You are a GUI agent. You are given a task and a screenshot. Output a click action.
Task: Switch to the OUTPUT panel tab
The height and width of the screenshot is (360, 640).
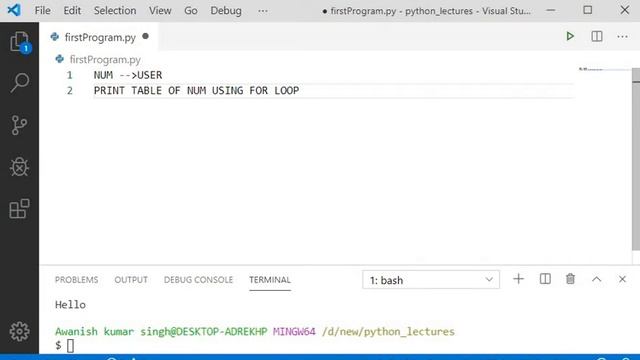click(x=131, y=280)
